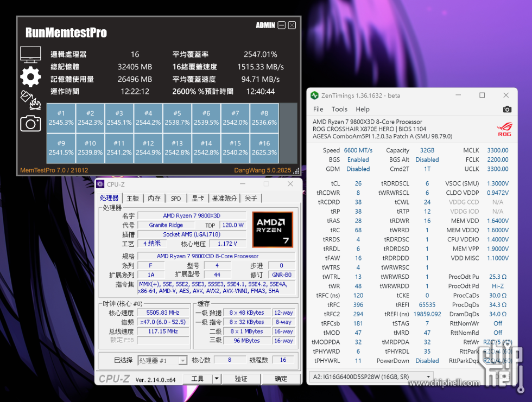Viewport: 532px width, 402px height.
Task: Click the 工具 button in CPU-Z
Action: tap(198, 378)
